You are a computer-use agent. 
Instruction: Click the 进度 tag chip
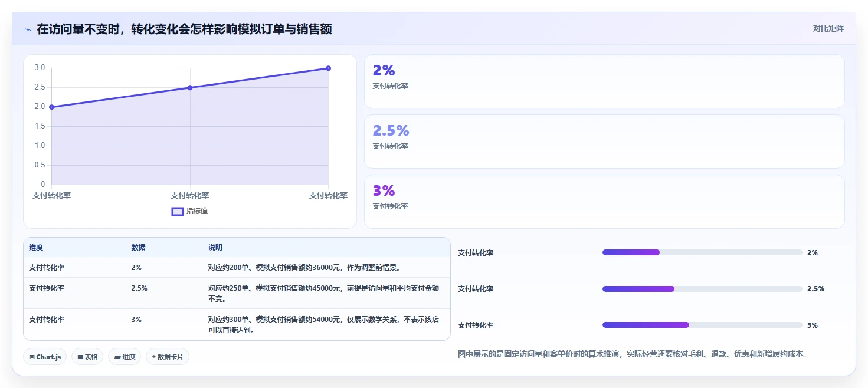point(125,357)
